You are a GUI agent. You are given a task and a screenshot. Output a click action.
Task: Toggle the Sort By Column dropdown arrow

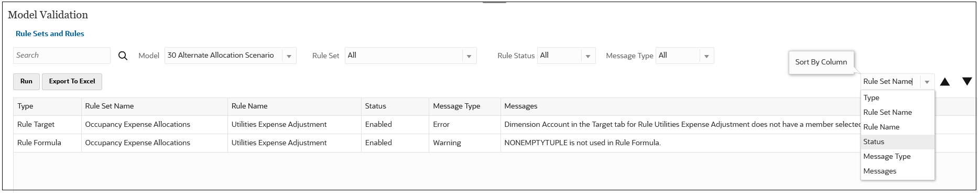coord(927,82)
